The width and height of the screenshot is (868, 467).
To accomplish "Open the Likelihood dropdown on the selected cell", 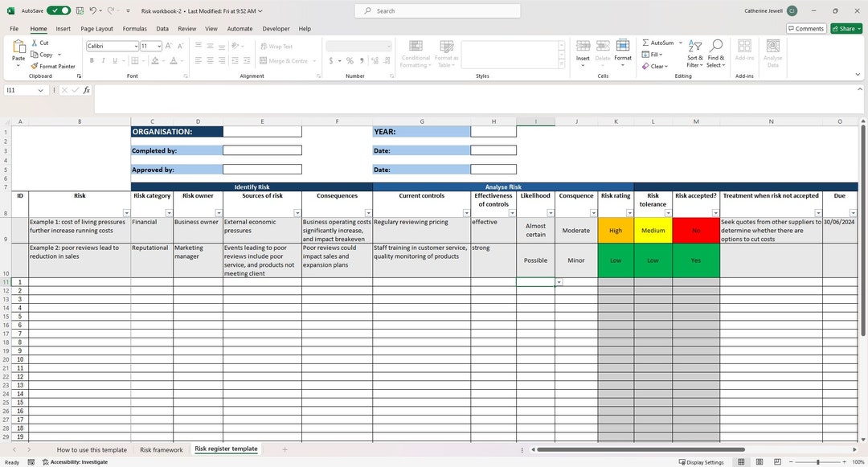I will click(558, 282).
